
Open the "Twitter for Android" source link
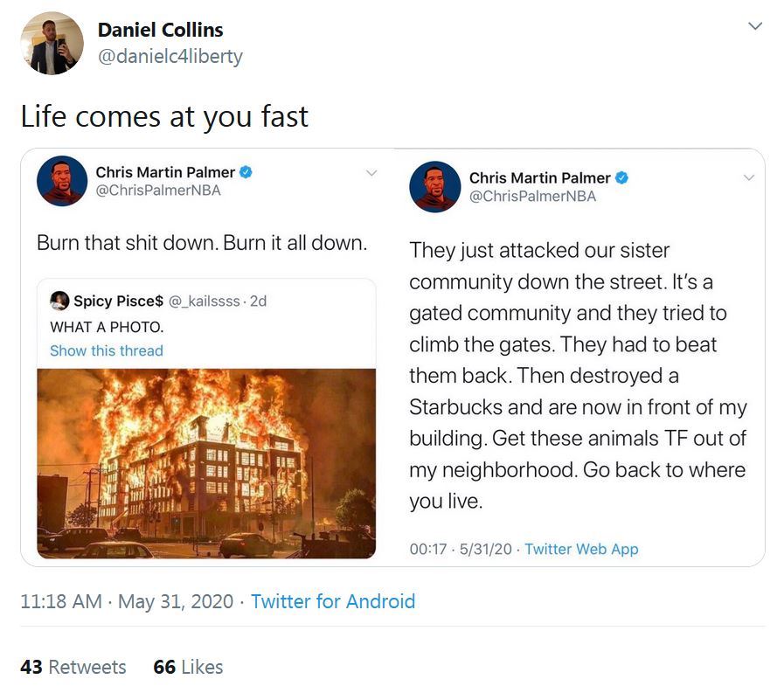[332, 601]
